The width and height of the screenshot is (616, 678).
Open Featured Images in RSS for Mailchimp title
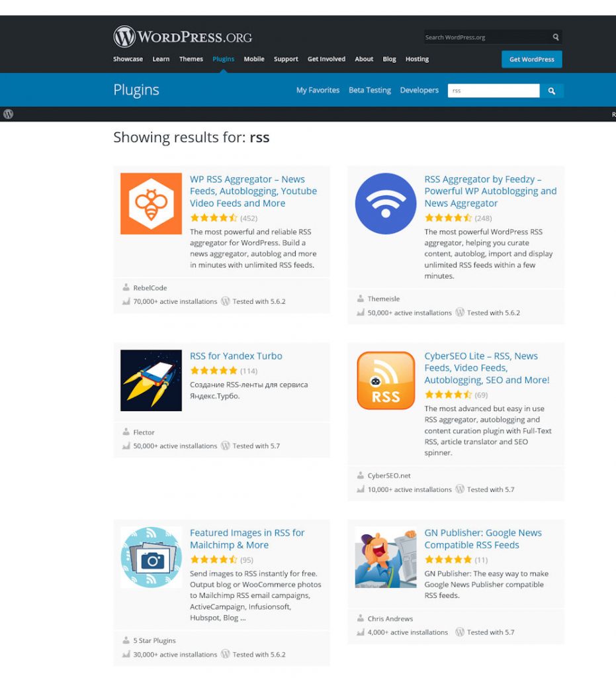[247, 539]
